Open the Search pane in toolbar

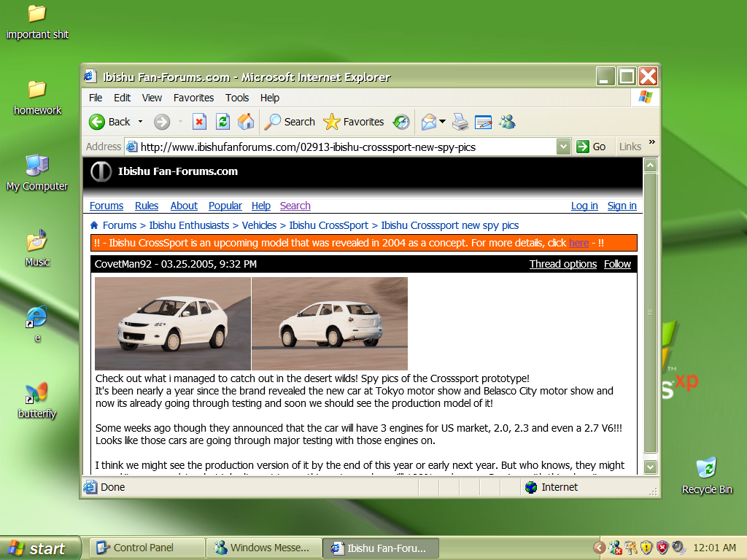[x=290, y=122]
